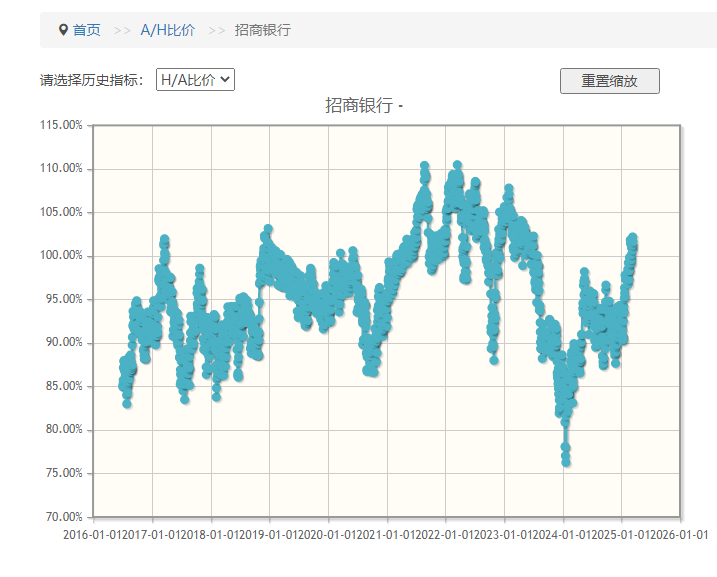Click the 75.00% y-axis label
Viewport: 717px width, 577px height.
[x=64, y=473]
